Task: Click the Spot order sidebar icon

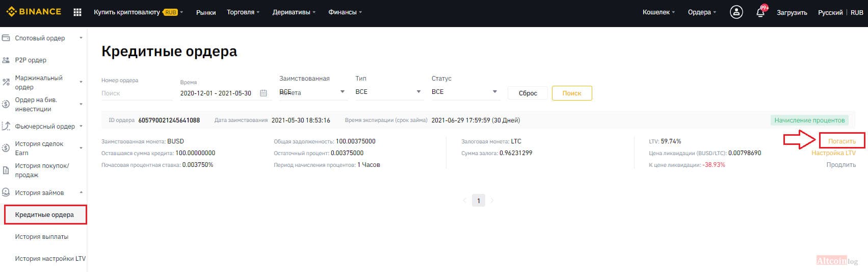Action: [x=6, y=38]
